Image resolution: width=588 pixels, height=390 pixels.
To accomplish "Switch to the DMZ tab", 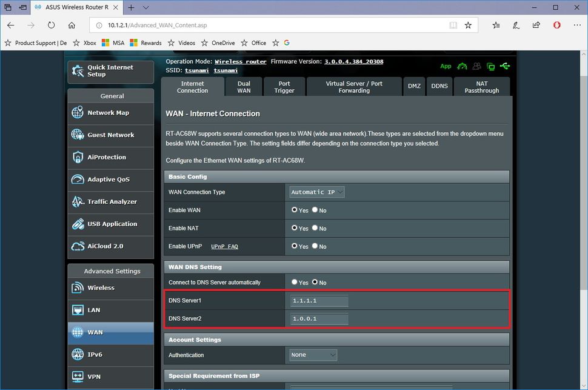I will (414, 86).
